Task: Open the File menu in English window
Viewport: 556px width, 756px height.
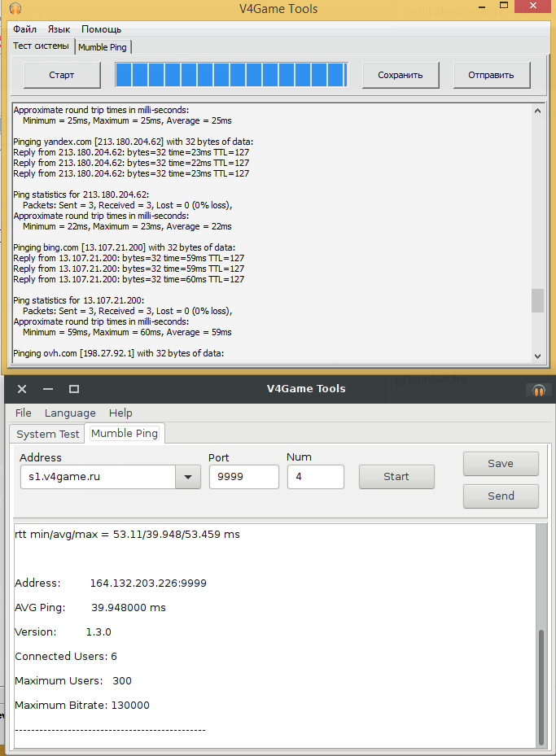Action: tap(23, 413)
